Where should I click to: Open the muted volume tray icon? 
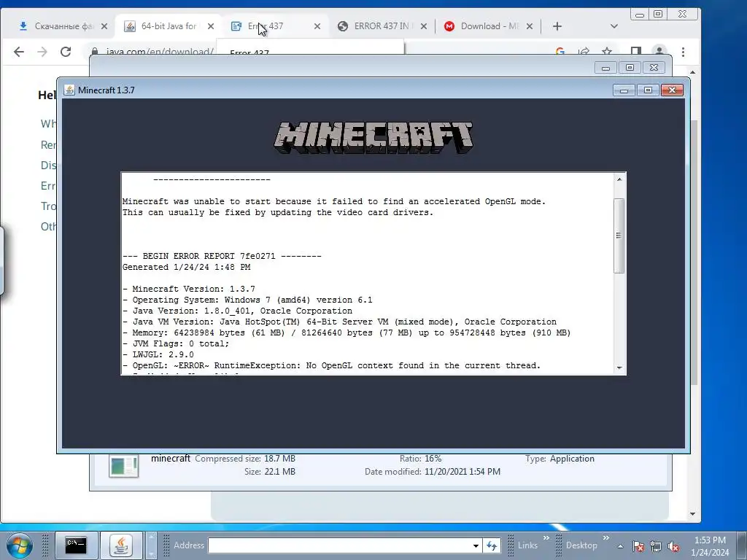pyautogui.click(x=673, y=546)
